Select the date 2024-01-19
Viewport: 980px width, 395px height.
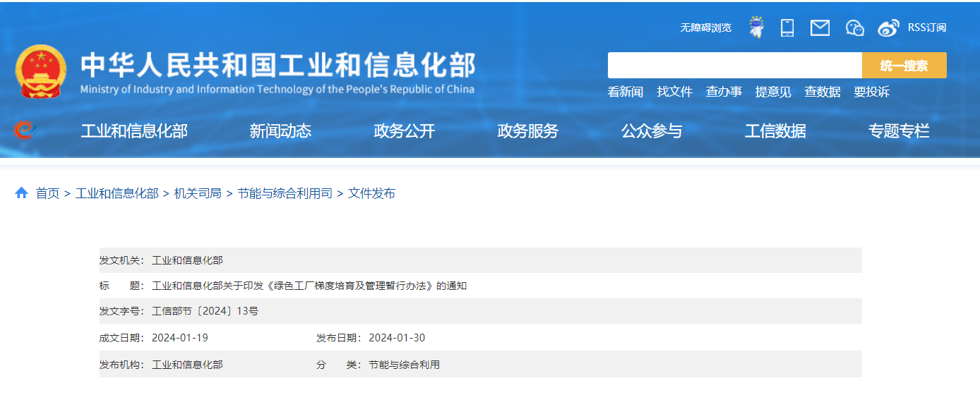click(x=180, y=338)
